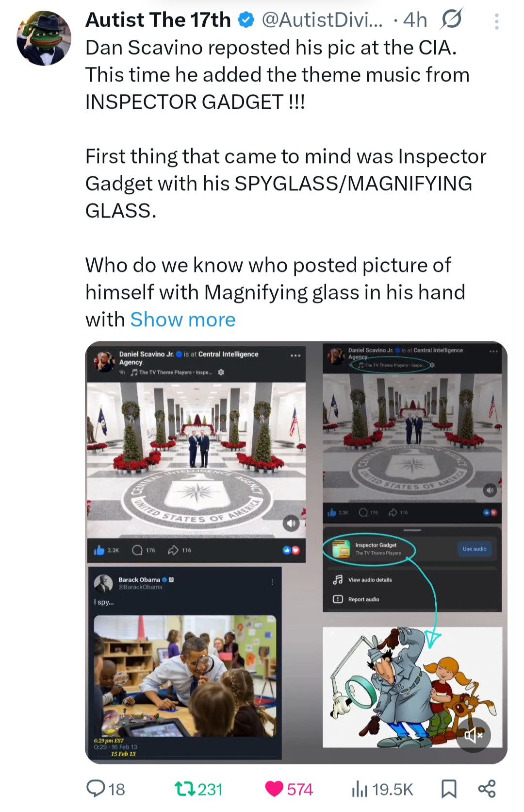This screenshot has width=524, height=812.
Task: Open the three-dot post options menu
Action: pos(496,21)
